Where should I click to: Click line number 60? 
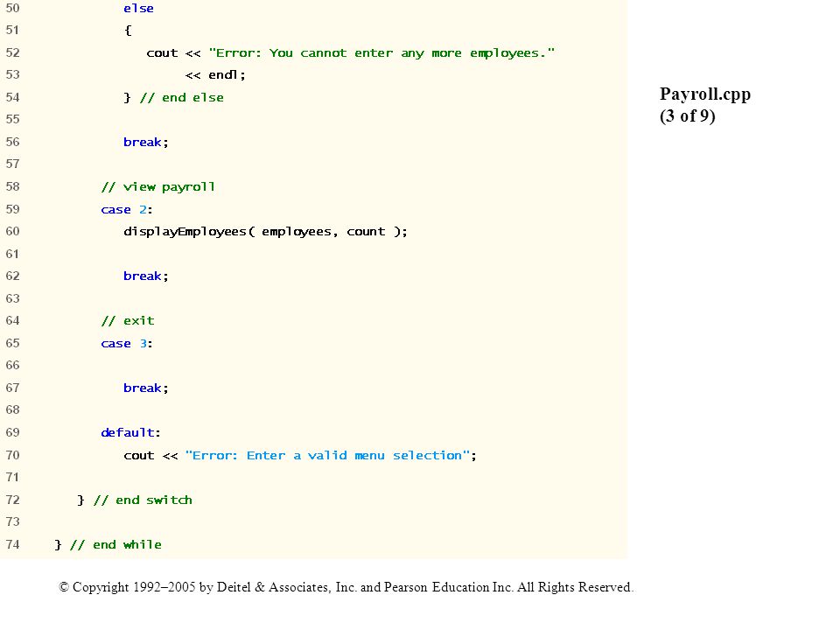[13, 231]
